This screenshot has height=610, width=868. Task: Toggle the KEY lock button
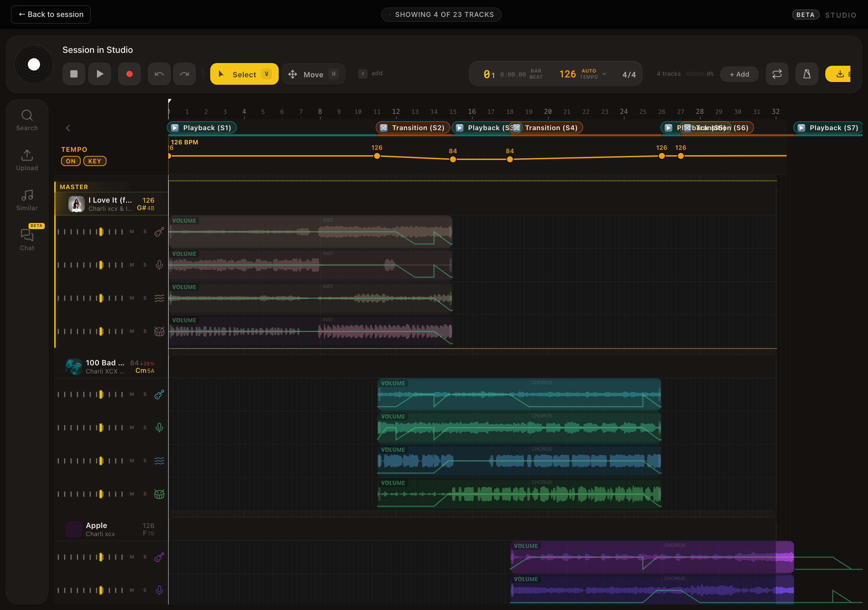[95, 161]
